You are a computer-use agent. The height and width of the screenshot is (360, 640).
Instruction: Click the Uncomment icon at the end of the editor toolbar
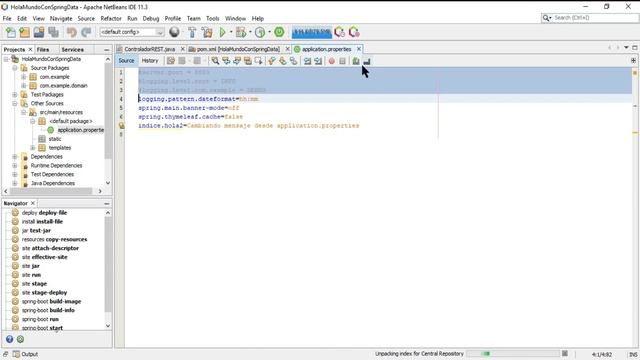[x=367, y=61]
